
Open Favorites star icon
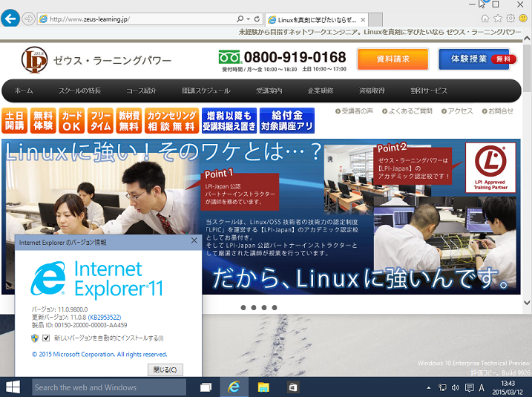click(x=498, y=19)
